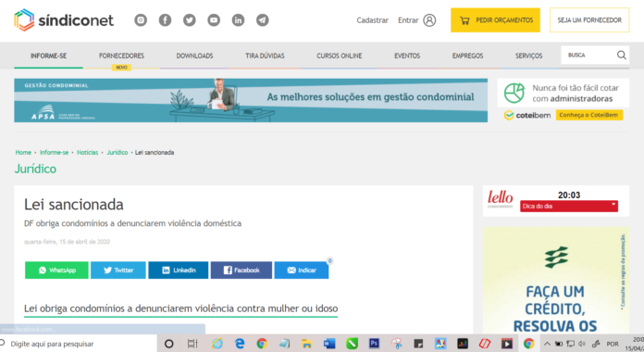Image resolution: width=644 pixels, height=352 pixels.
Task: Click the Lei obriga condomínios headline link
Action: 180,308
